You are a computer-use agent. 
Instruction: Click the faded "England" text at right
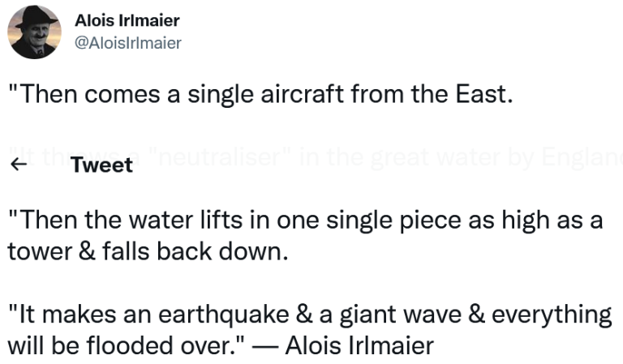pos(582,157)
